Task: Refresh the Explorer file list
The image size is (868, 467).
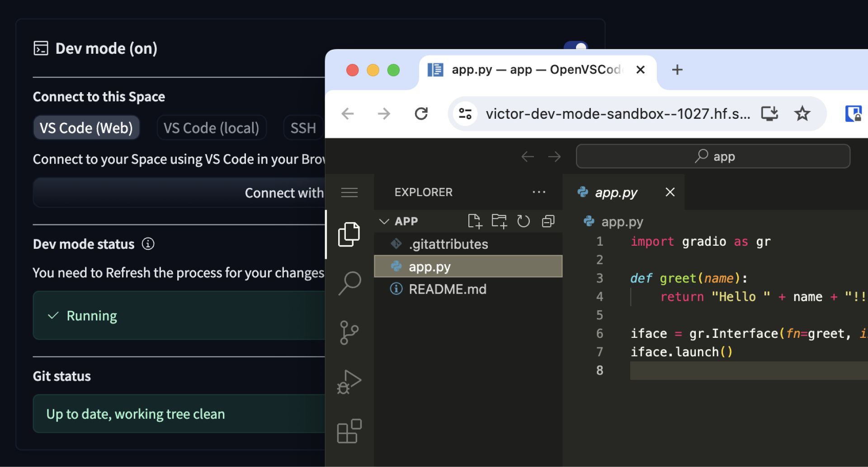Action: click(524, 221)
